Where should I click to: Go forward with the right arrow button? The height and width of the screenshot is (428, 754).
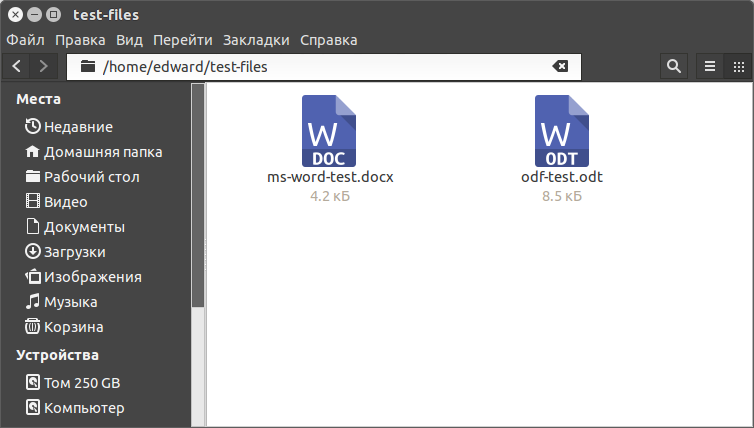[x=44, y=66]
